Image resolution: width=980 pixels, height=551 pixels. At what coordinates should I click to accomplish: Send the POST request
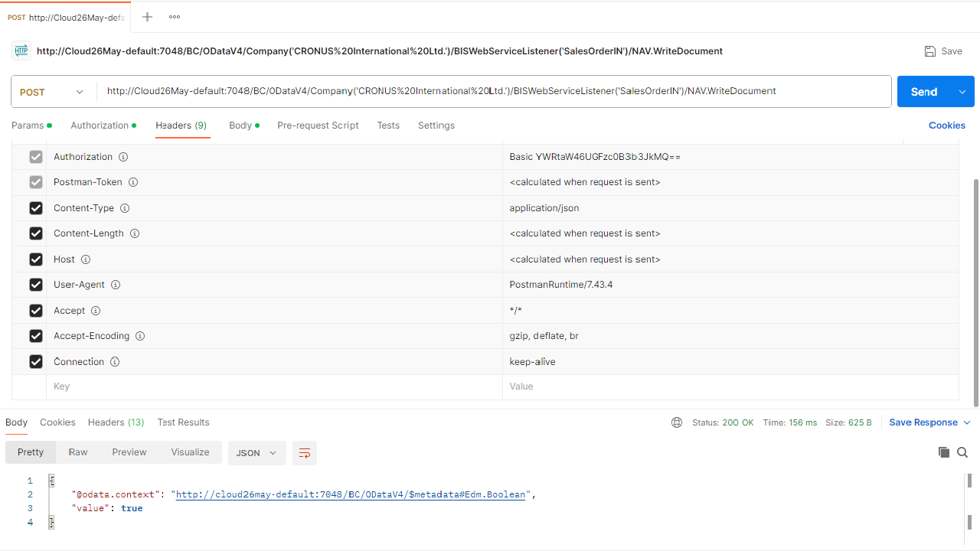[x=924, y=92]
